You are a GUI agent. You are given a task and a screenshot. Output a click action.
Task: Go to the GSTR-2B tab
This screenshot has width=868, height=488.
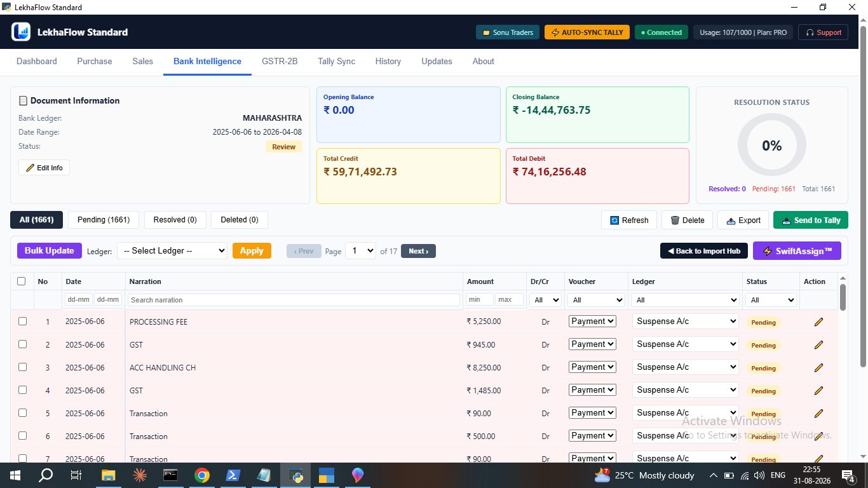coord(280,62)
